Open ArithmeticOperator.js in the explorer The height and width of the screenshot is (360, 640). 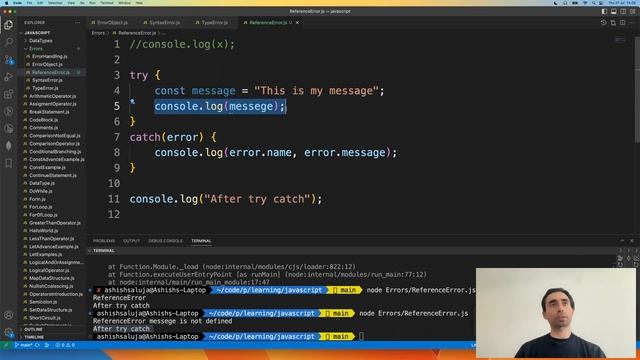[53, 96]
